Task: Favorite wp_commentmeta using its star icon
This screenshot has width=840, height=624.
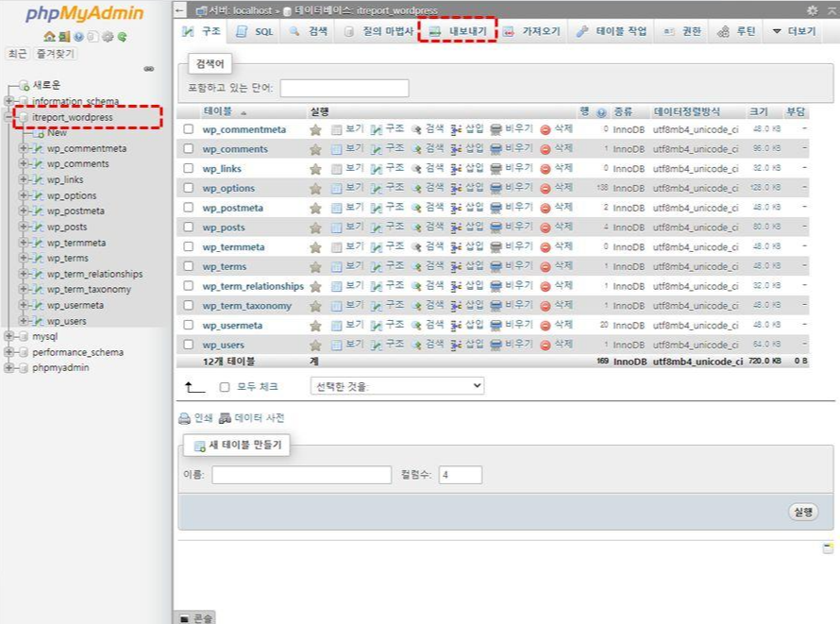Action: point(315,129)
